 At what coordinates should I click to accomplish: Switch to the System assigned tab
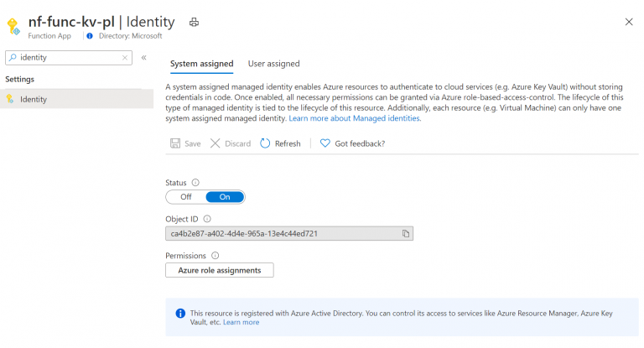[200, 64]
